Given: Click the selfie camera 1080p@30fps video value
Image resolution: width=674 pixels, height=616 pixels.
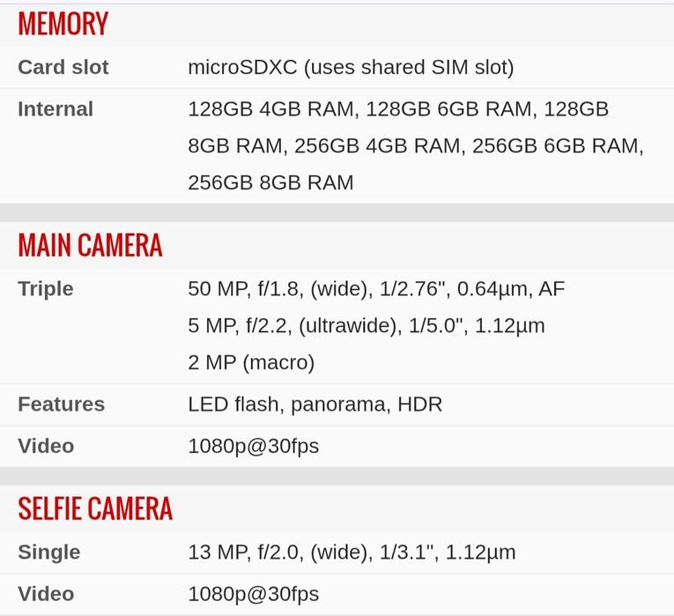Looking at the screenshot, I should point(253,594).
